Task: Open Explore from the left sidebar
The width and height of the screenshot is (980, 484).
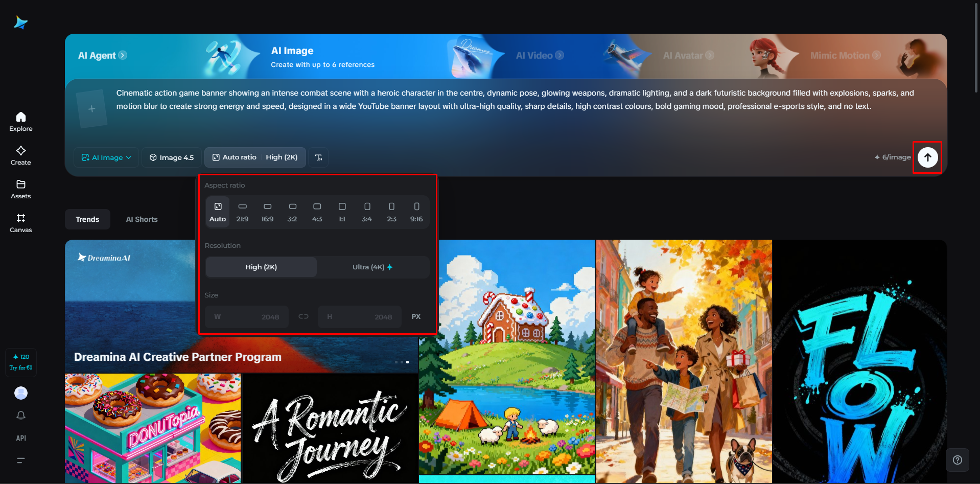Action: coord(20,121)
